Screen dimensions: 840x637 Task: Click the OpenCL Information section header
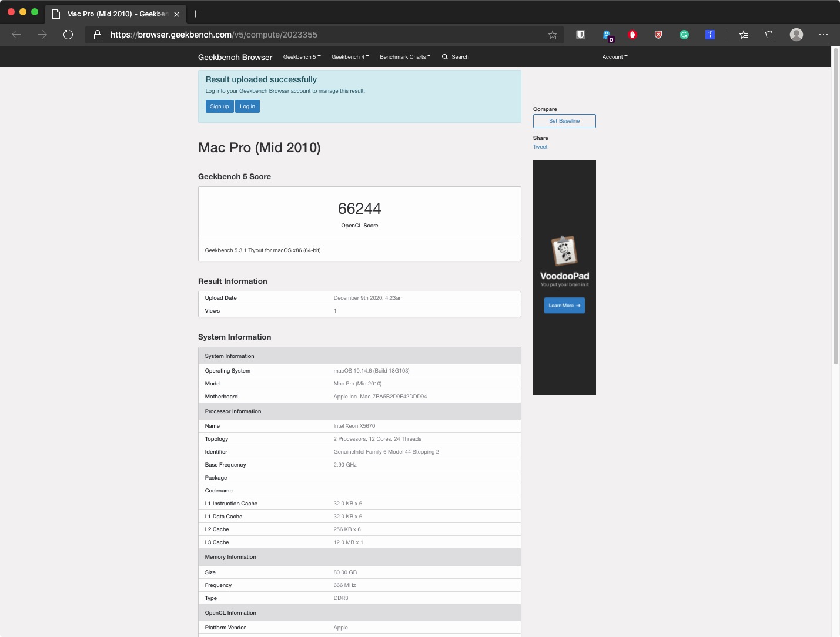click(360, 613)
